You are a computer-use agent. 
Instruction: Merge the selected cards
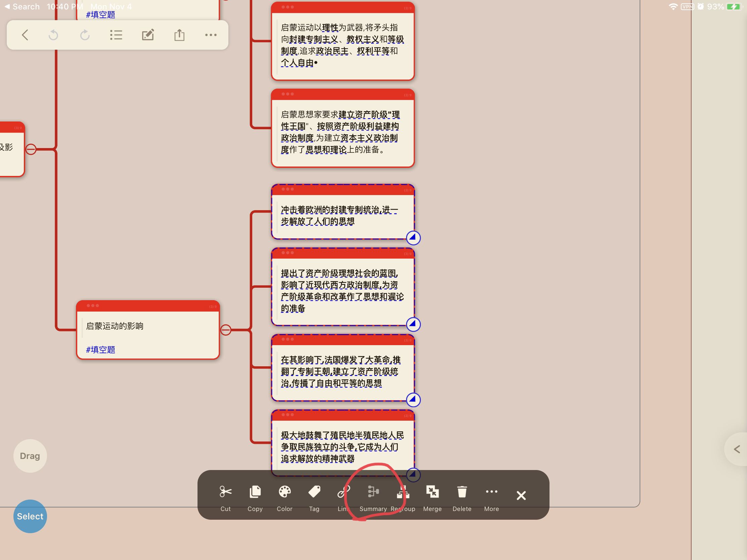point(432,498)
